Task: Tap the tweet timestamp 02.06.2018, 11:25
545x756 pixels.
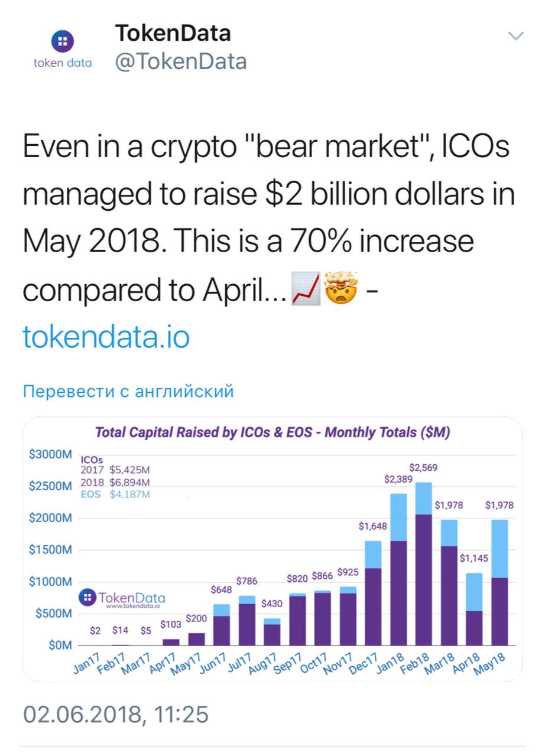Action: (116, 714)
